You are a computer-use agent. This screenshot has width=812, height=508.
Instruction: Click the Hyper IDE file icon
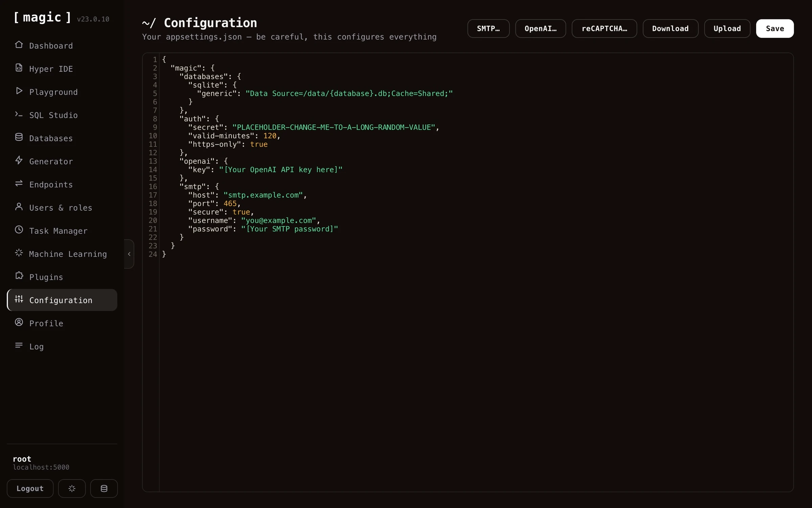tap(19, 68)
